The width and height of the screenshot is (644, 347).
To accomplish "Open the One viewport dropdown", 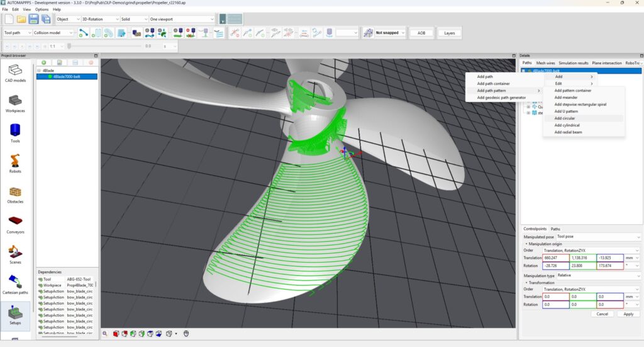I will tap(182, 19).
